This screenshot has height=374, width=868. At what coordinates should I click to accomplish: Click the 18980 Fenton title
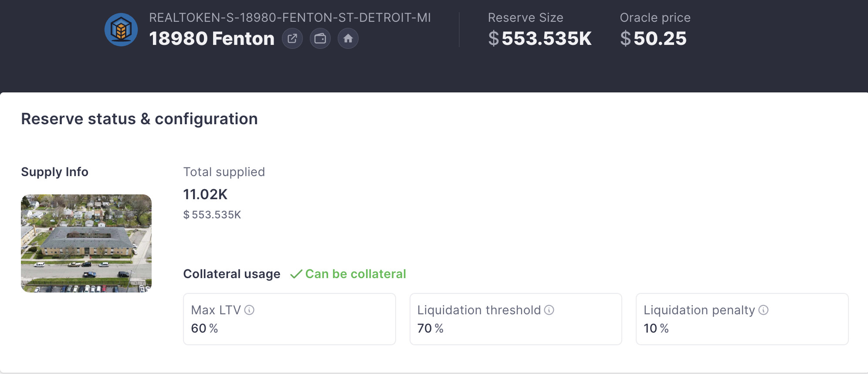click(212, 38)
